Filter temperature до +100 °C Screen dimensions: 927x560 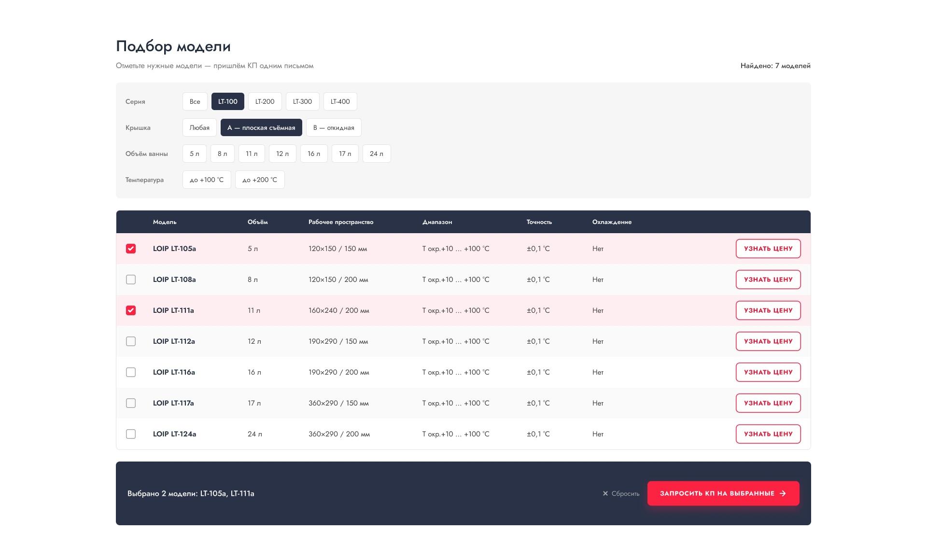207,180
